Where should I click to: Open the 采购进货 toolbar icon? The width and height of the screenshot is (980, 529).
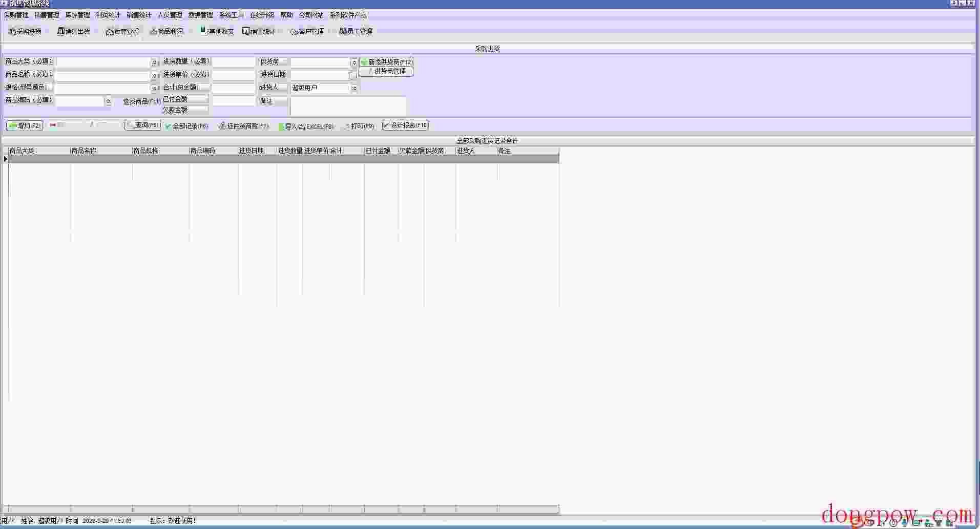coord(25,31)
